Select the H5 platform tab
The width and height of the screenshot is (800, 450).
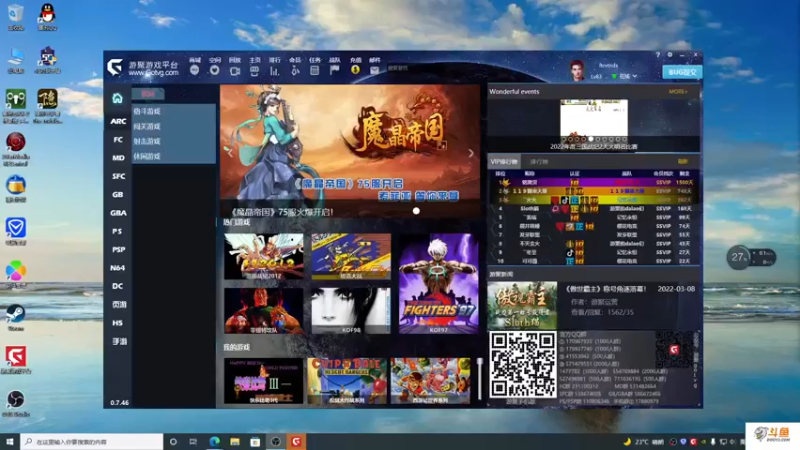tap(118, 323)
